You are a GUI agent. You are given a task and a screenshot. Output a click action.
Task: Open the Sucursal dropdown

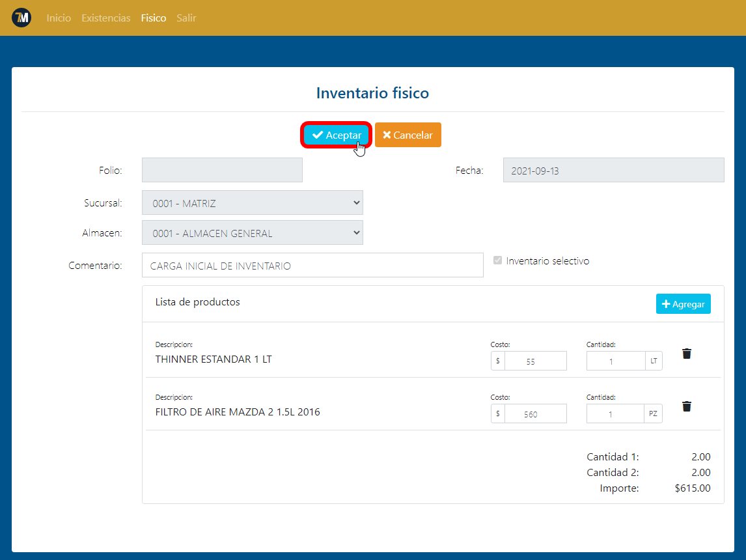click(252, 203)
